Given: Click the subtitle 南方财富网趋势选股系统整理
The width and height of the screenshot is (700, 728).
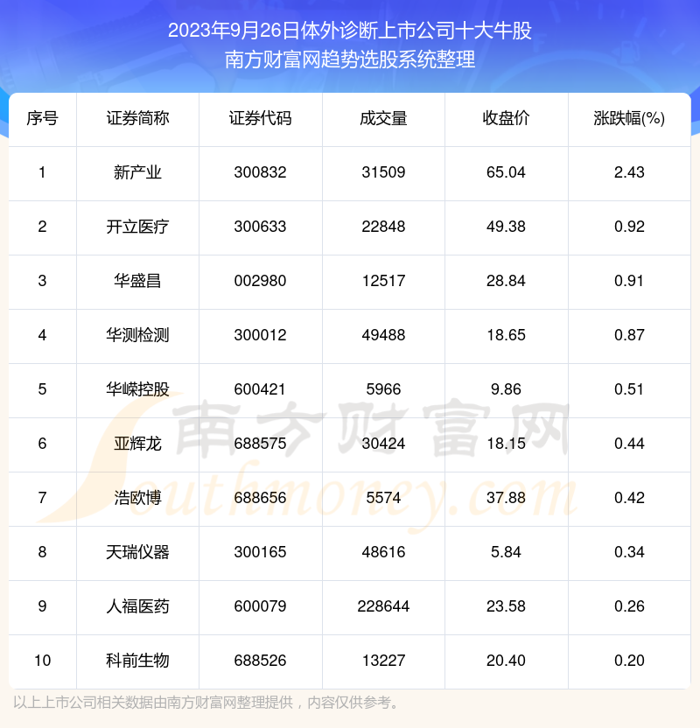Looking at the screenshot, I should click(x=349, y=59).
